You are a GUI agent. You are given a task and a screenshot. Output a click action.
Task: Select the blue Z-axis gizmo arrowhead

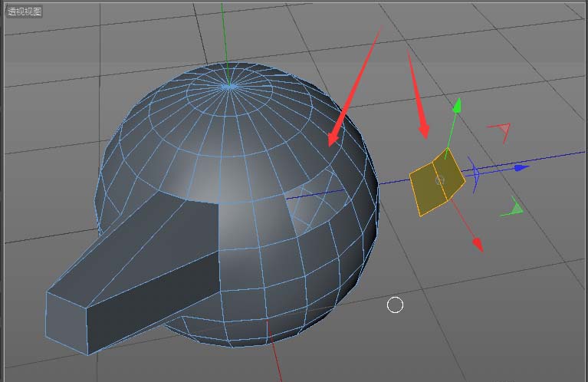[x=521, y=168]
